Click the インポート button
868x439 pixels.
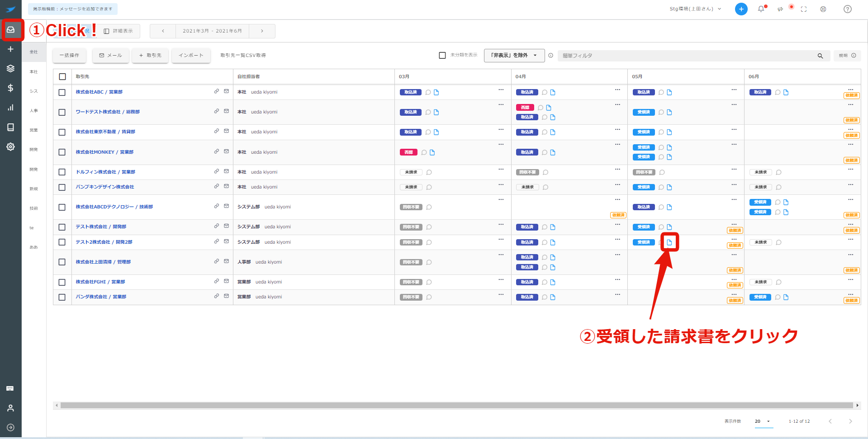(191, 56)
